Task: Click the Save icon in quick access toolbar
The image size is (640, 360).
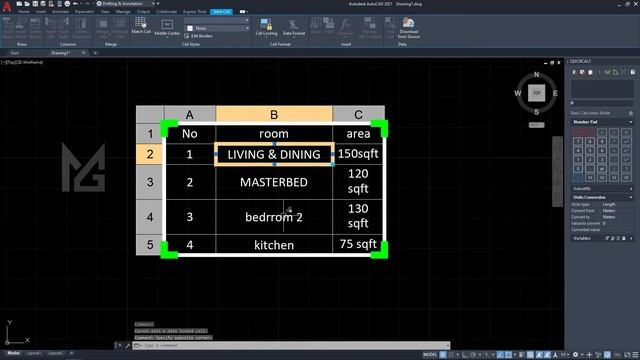Action: pyautogui.click(x=35, y=4)
